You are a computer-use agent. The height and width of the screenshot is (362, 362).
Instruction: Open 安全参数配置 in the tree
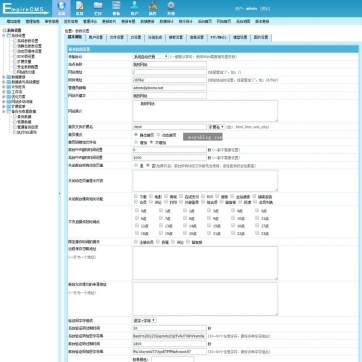click(28, 67)
